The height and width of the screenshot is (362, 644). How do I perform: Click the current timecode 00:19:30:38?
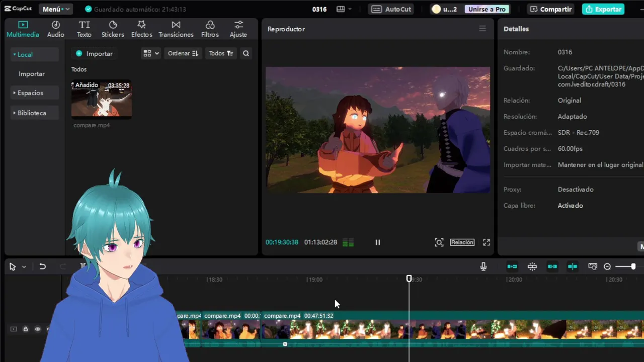tap(282, 242)
